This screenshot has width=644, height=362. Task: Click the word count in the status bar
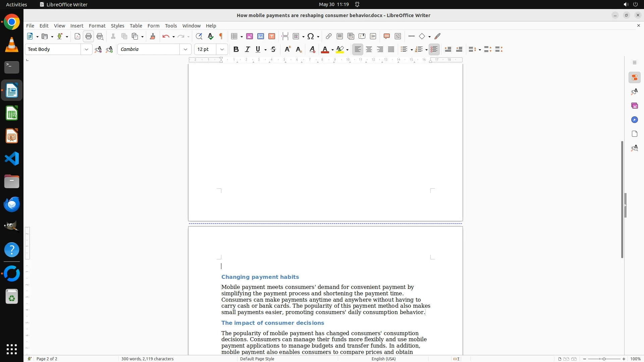(147, 359)
